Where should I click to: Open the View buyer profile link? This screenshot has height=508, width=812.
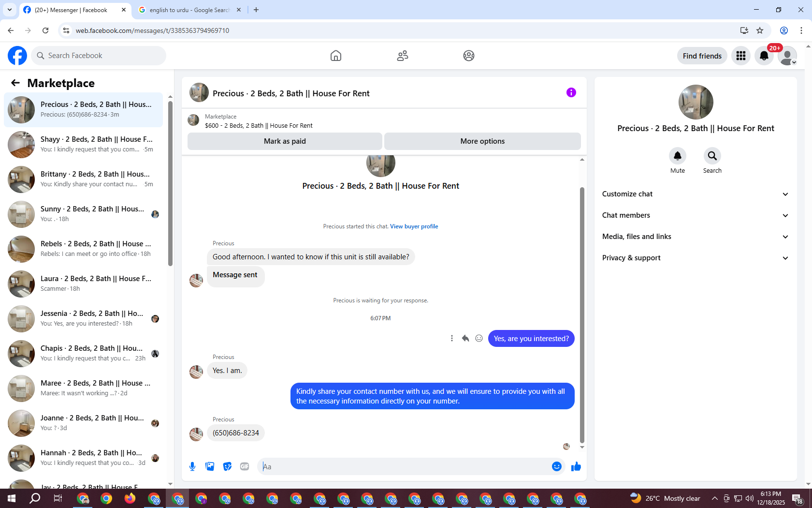[414, 226]
